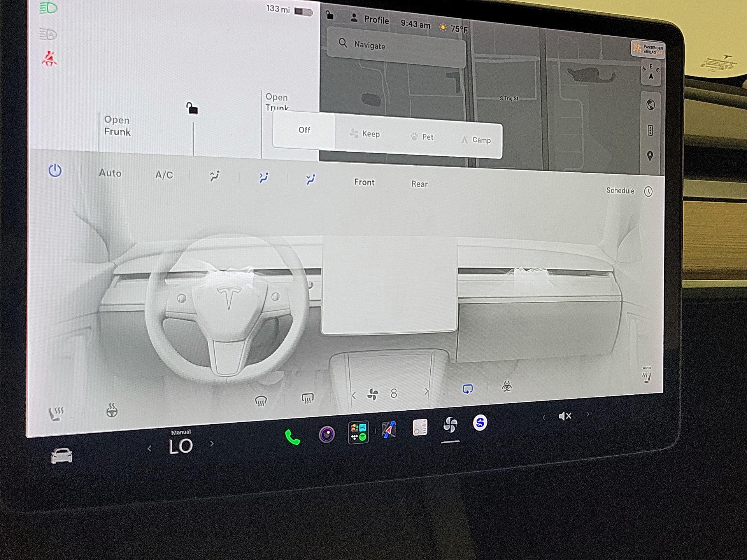Tap the auto high beam icon

48,34
